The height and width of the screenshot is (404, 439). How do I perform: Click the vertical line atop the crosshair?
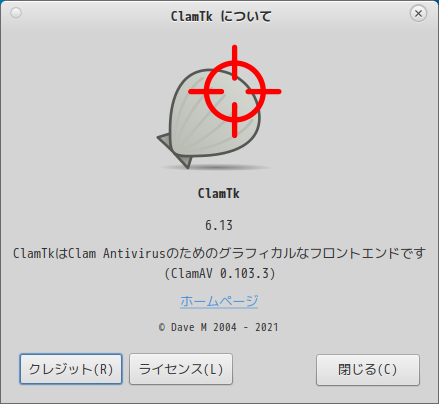[x=235, y=63]
